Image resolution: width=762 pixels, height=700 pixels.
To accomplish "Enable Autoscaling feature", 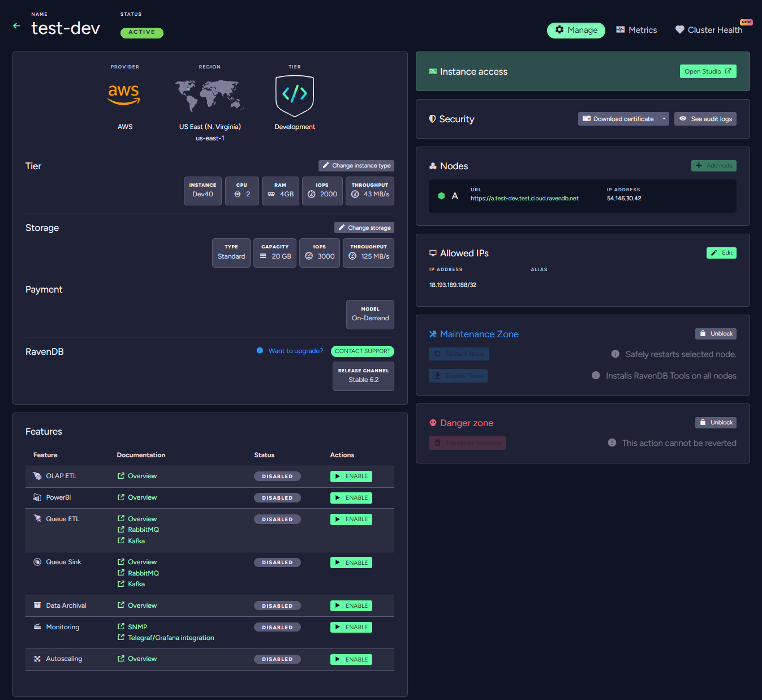I will [x=351, y=660].
